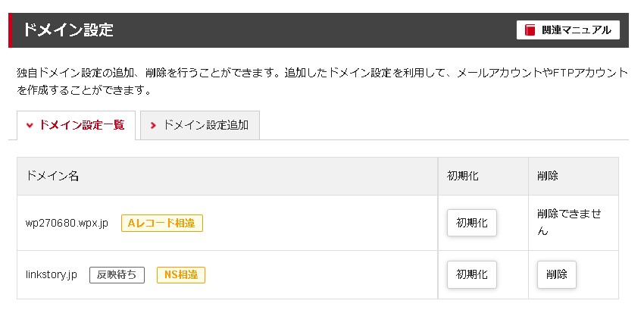Click the Aレコード相違 warning badge
Viewport: 644px width, 313px height.
(x=161, y=224)
